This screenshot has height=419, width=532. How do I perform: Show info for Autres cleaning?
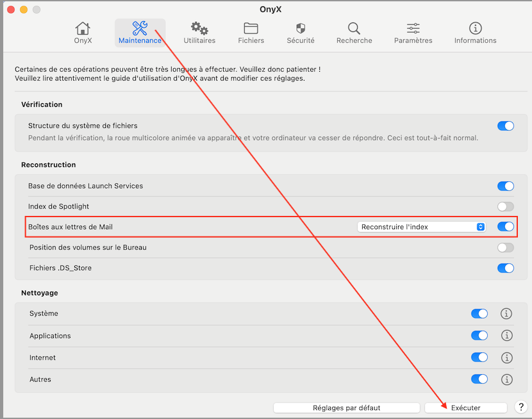(x=506, y=379)
